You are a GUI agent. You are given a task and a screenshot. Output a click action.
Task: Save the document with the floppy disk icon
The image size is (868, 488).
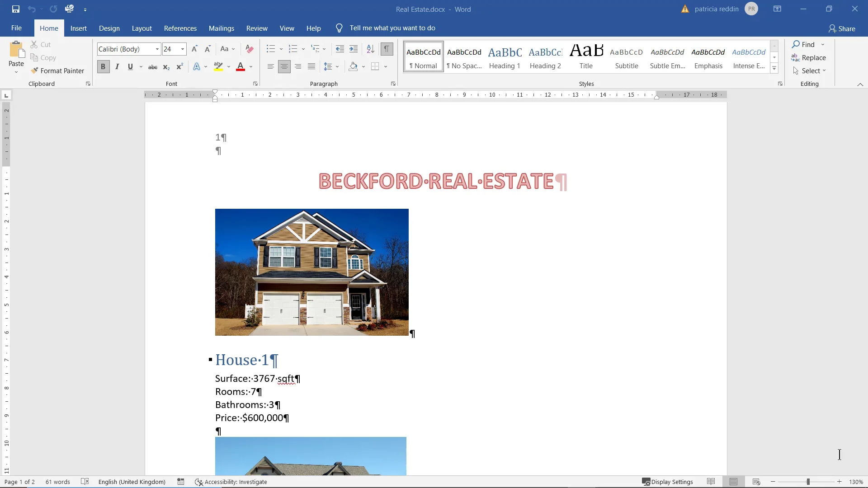point(16,9)
